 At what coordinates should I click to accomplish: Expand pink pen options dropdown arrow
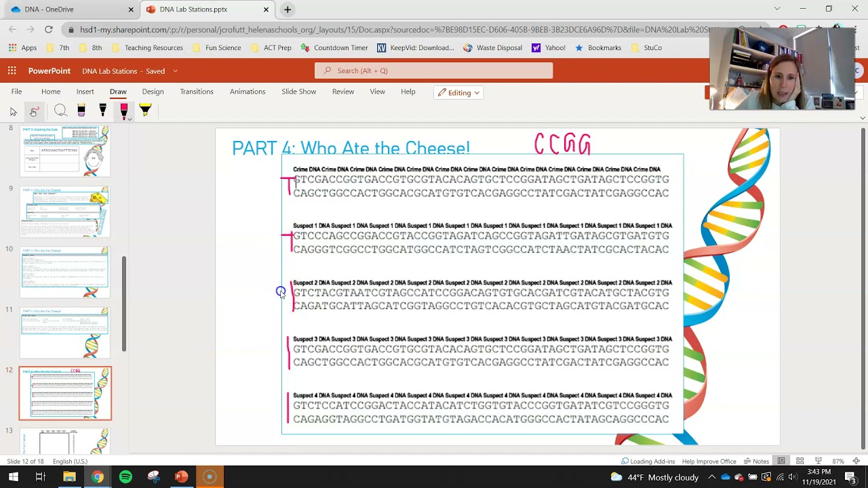[x=129, y=119]
